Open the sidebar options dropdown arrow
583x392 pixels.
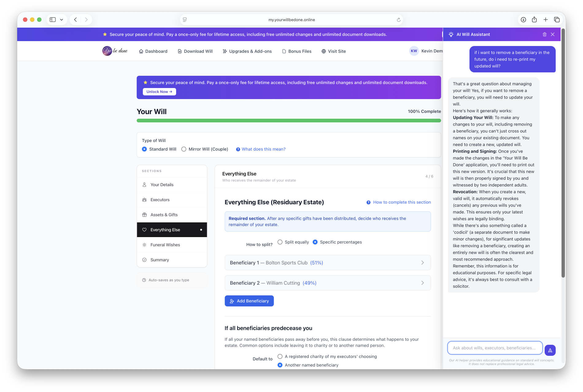tap(61, 20)
